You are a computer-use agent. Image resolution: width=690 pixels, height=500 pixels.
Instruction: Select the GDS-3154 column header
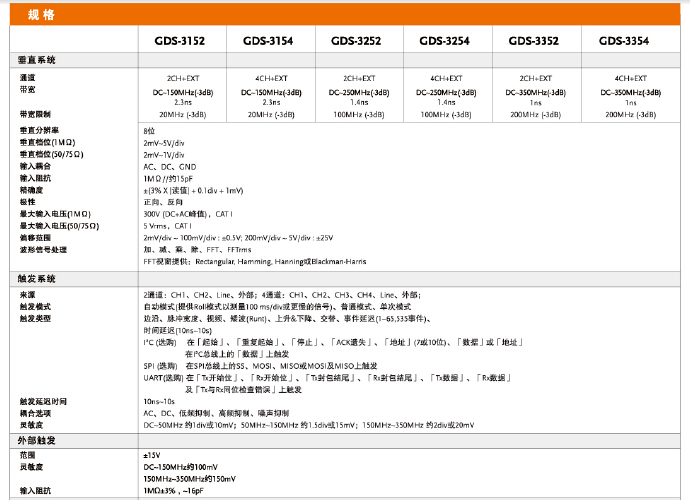(x=268, y=41)
